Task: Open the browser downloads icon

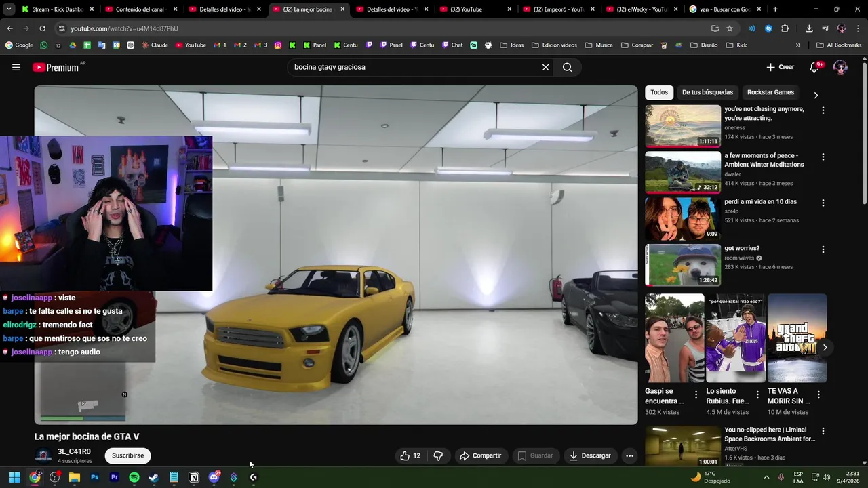Action: pyautogui.click(x=809, y=28)
